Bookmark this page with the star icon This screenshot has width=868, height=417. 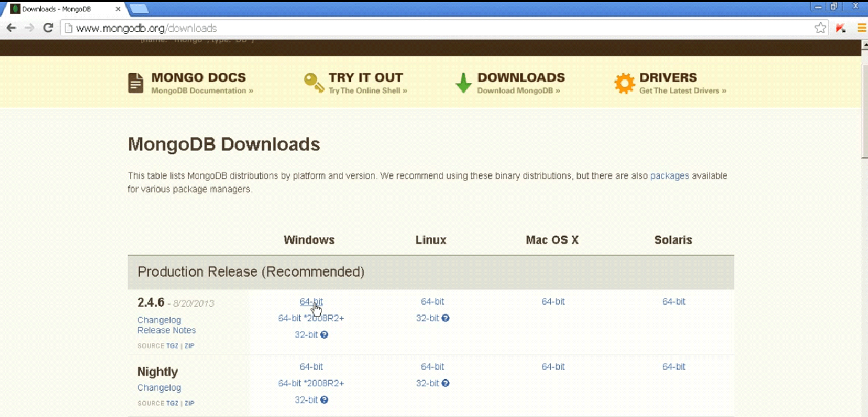tap(820, 28)
